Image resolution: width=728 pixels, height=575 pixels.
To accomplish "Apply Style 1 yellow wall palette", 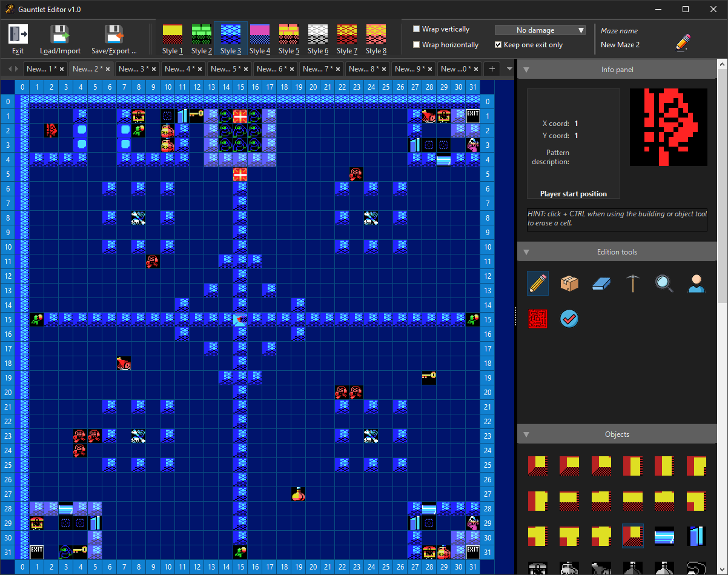I will click(173, 39).
